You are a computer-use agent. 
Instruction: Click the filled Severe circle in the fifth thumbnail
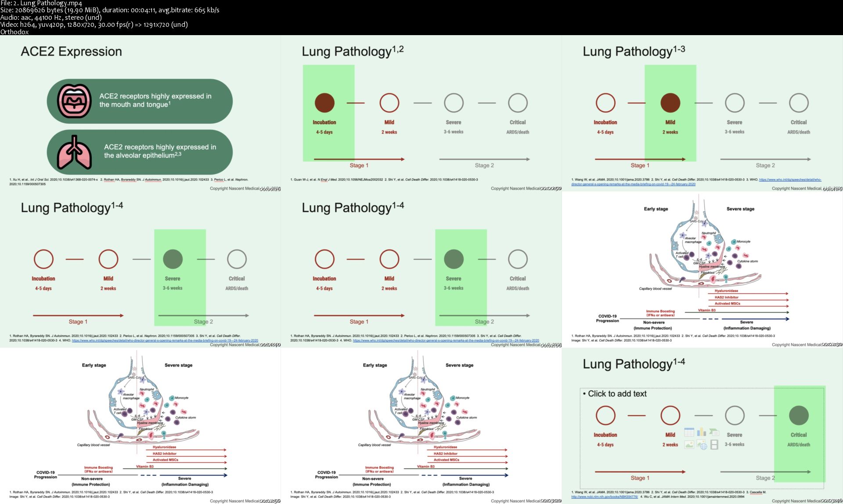point(454,259)
